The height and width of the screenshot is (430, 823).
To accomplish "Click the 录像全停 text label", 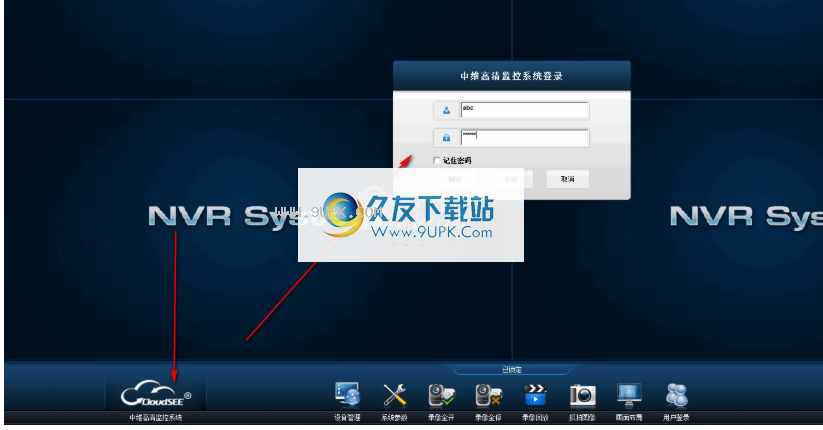I will point(488,418).
